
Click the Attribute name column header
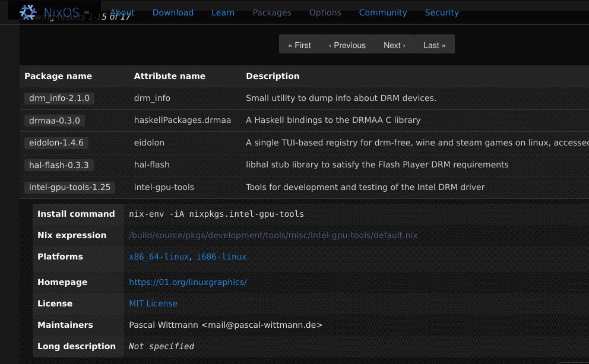click(169, 76)
